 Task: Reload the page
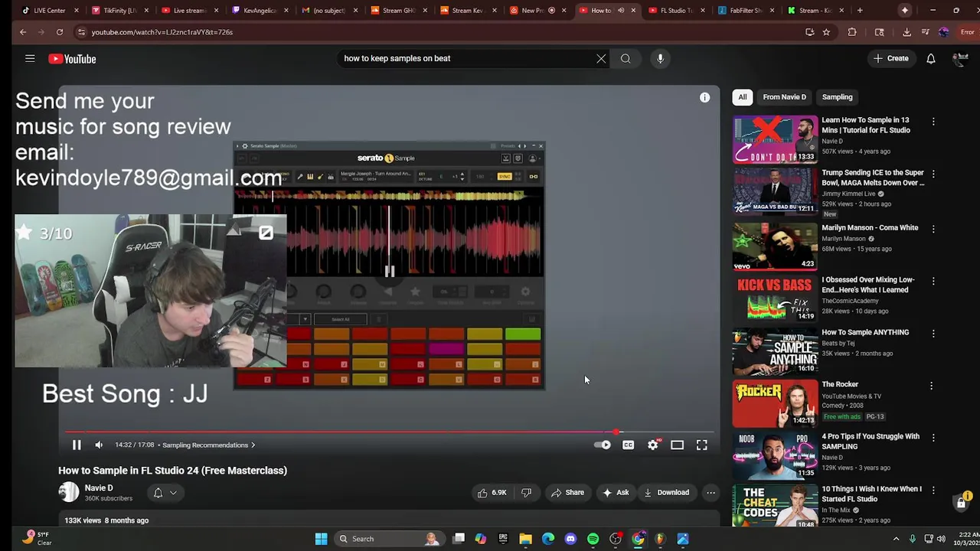tap(59, 32)
